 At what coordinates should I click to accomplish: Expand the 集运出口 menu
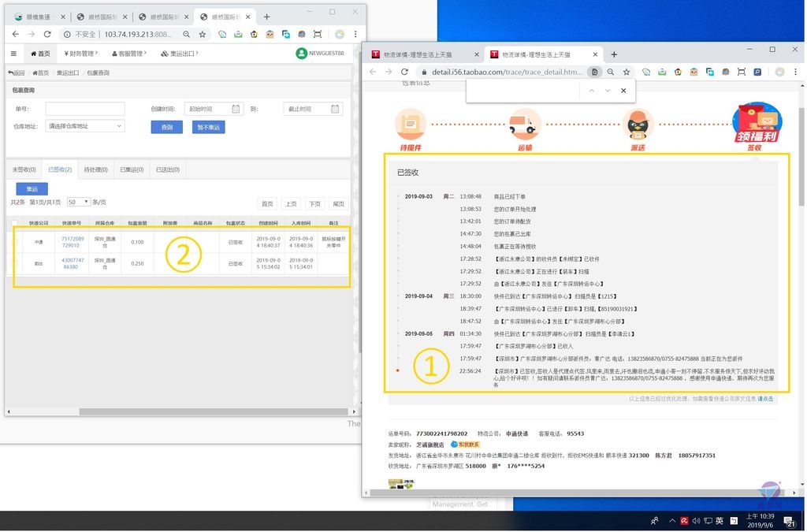click(x=180, y=54)
